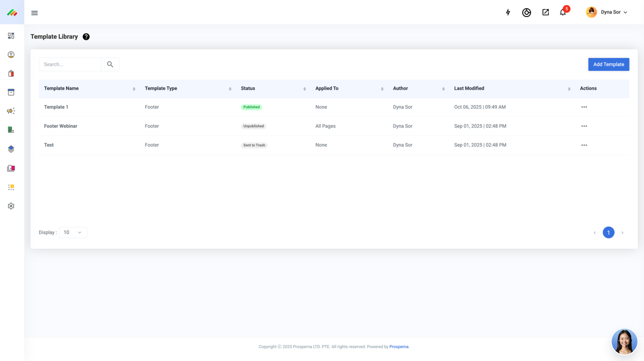The image size is (644, 361).
Task: Sort by Last Modified column
Action: coord(569,89)
